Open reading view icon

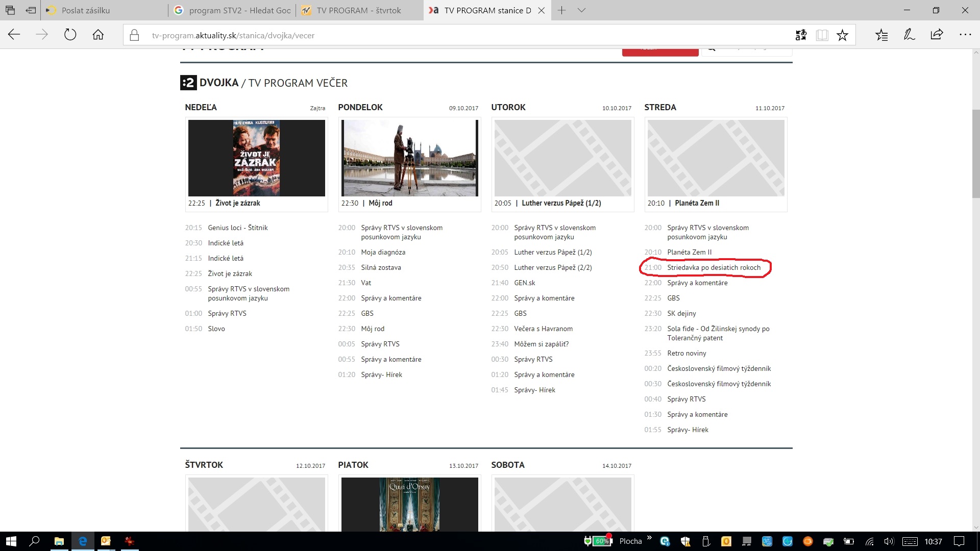coord(822,35)
